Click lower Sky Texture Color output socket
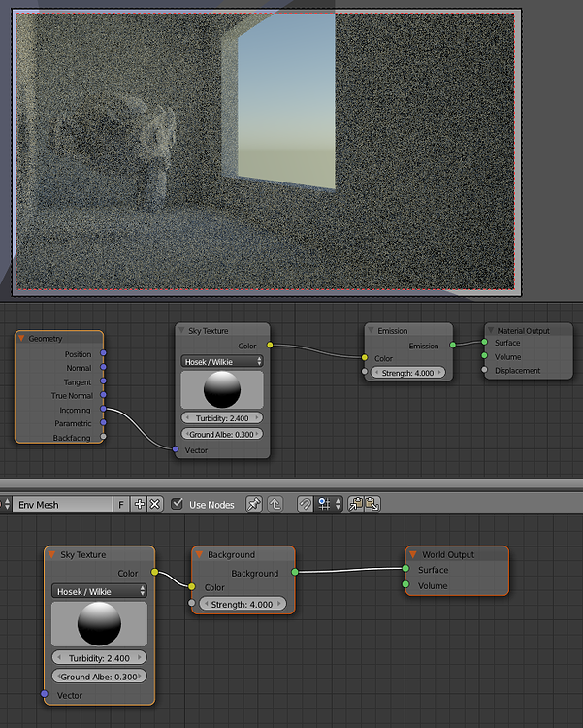The height and width of the screenshot is (728, 583). pos(154,572)
